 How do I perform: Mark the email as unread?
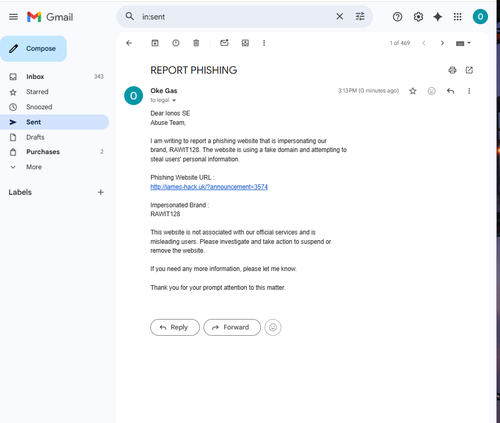click(224, 43)
